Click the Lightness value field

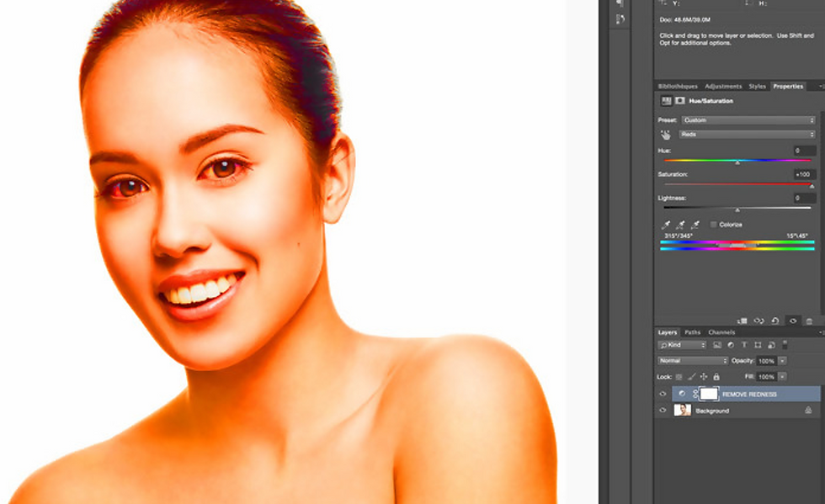click(x=805, y=198)
